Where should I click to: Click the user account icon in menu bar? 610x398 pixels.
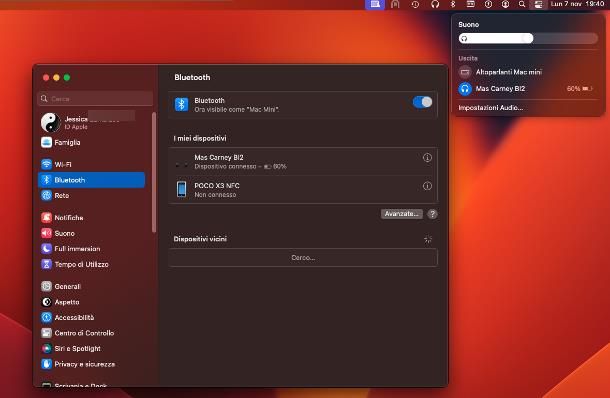[x=505, y=4]
